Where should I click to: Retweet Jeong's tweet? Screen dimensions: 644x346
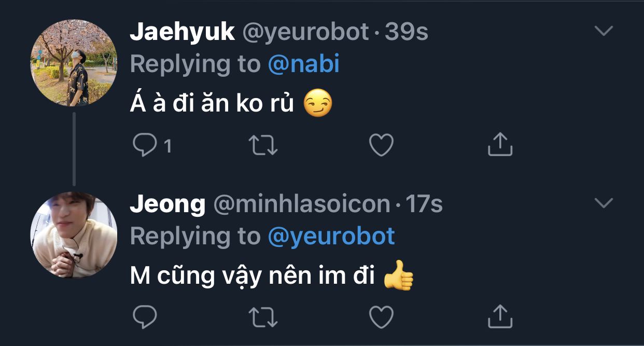(x=263, y=316)
